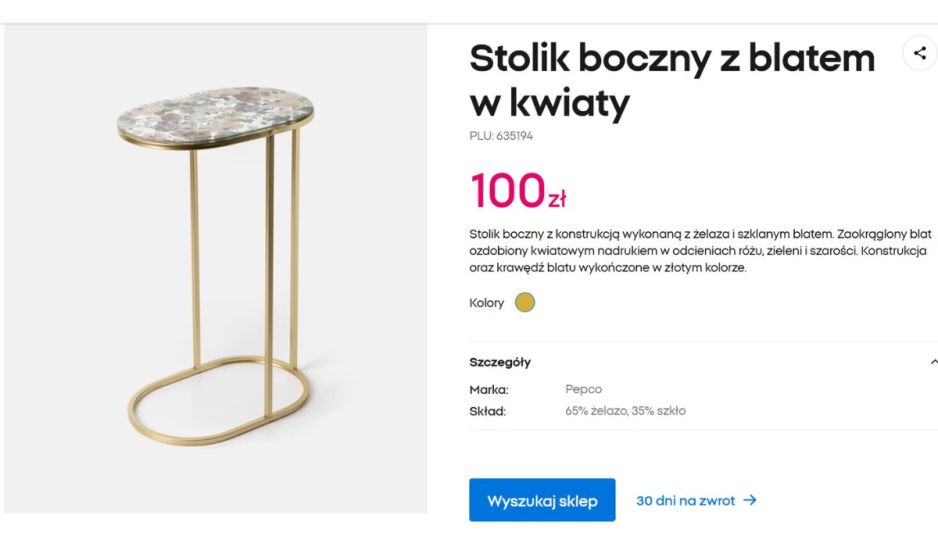Click the share icon next to title
Viewport: 938px width, 547px height.
[x=920, y=53]
